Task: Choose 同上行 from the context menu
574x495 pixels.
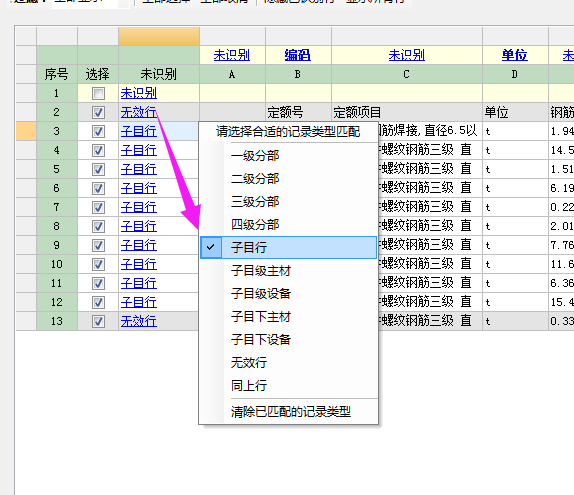Action: pyautogui.click(x=288, y=386)
